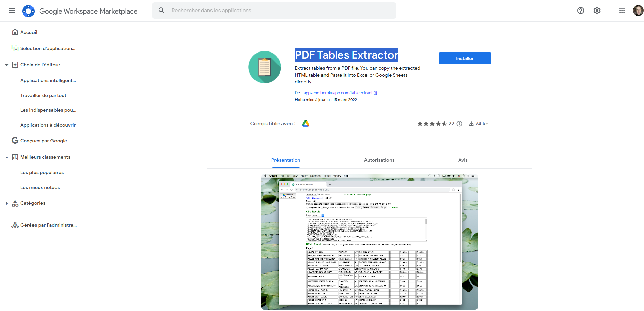
Task: Click the Fiche mise à jour date text
Action: click(326, 100)
